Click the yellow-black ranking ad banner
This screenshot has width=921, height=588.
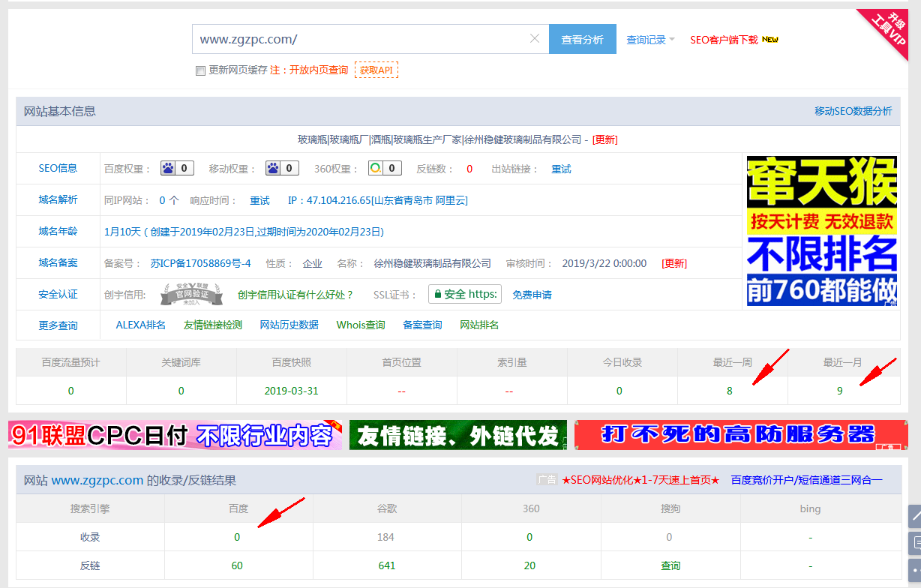click(x=822, y=230)
